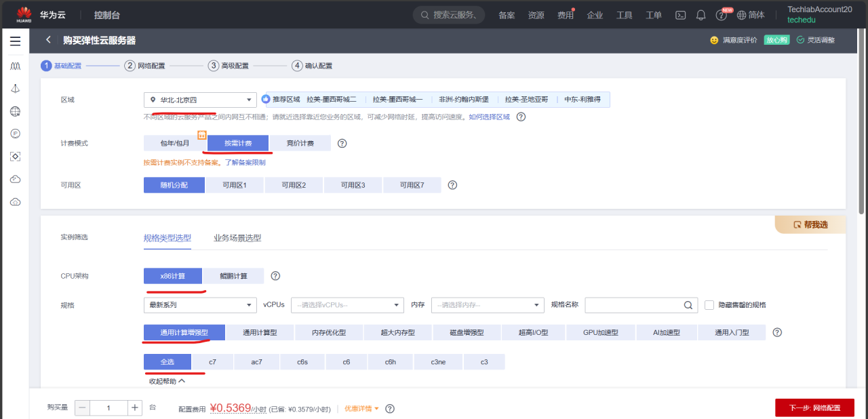
Task: Enable 隐藏售罄的规格 checkbox
Action: tap(709, 305)
